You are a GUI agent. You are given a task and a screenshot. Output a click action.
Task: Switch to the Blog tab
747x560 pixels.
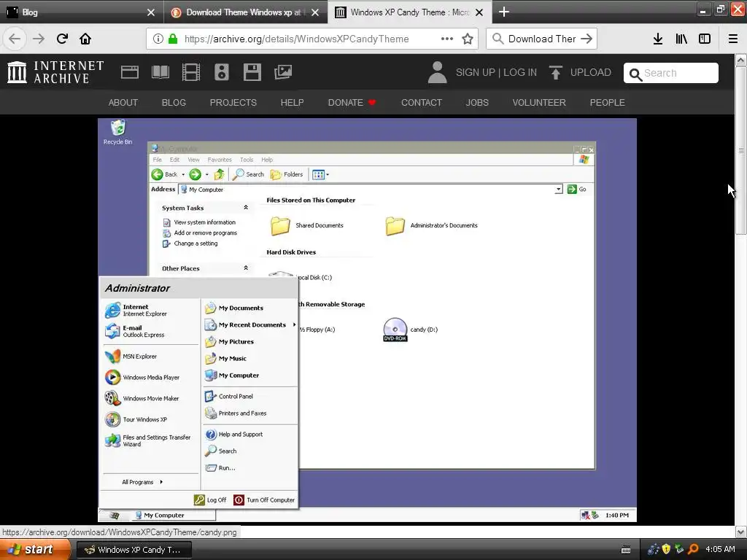point(82,12)
